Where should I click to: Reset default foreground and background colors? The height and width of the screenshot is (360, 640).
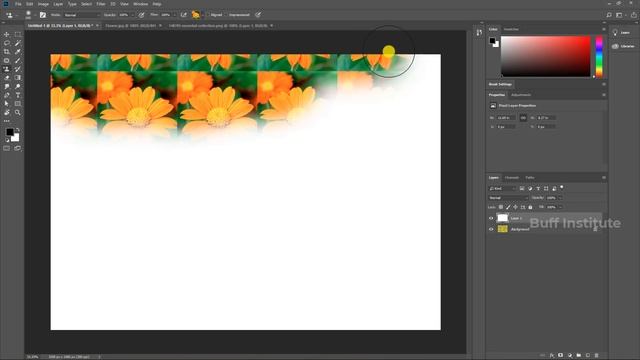[7, 140]
